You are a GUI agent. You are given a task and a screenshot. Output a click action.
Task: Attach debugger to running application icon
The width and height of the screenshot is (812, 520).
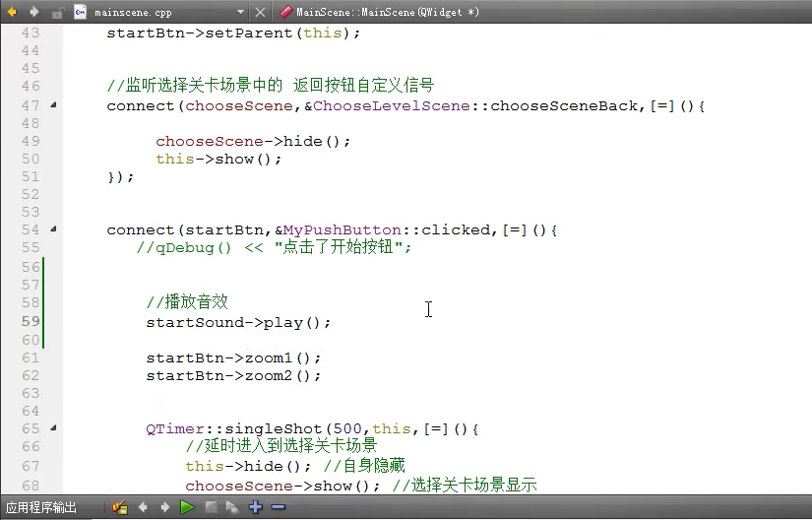click(232, 507)
